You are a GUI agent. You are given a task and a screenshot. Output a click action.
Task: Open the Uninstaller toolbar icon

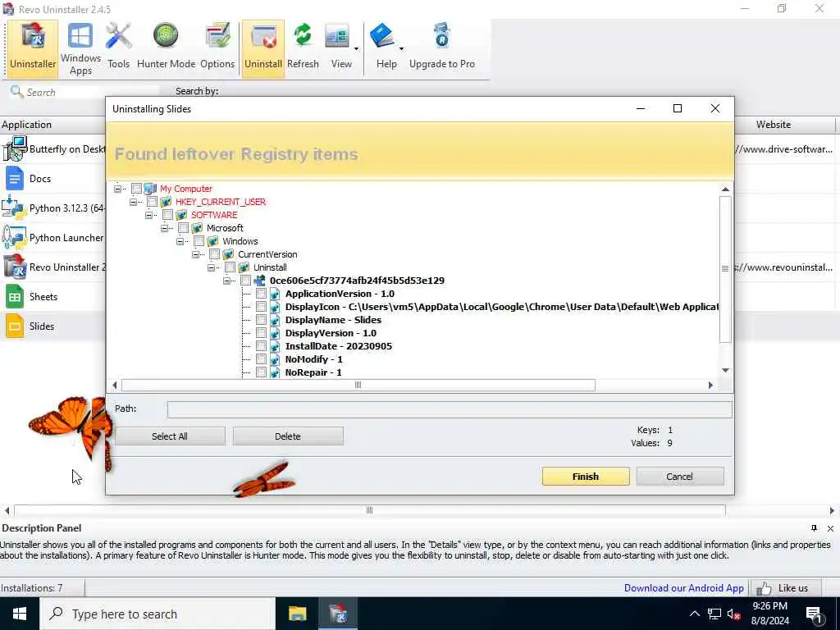pos(33,48)
